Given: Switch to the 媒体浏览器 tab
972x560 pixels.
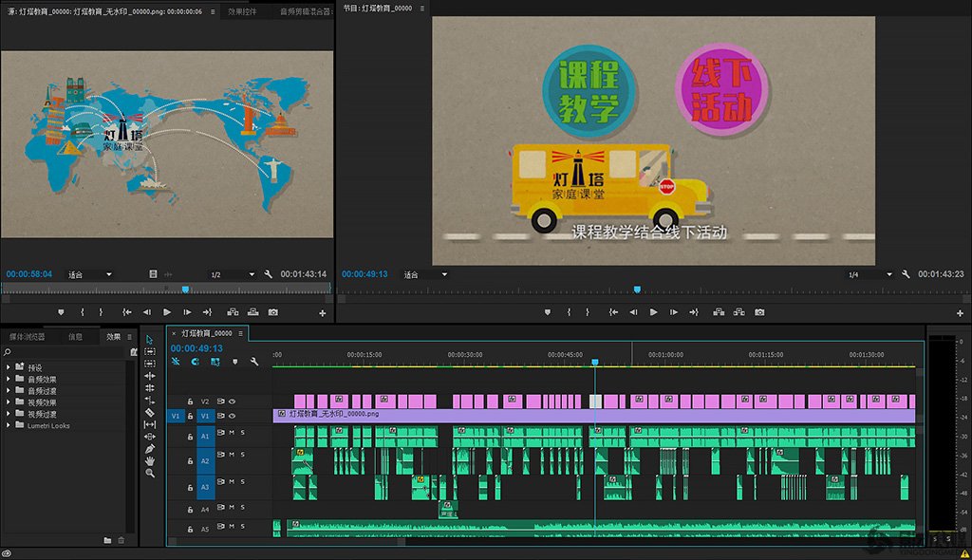Looking at the screenshot, I should (28, 337).
